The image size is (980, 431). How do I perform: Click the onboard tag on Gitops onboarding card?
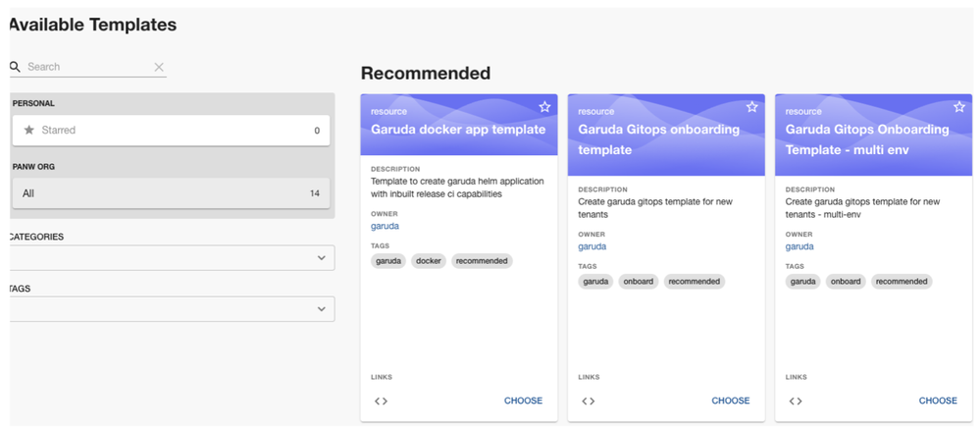click(638, 282)
